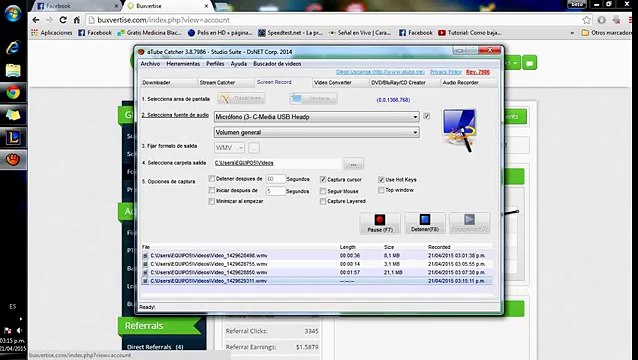Open the Aplicaciones bookmark apps grid
The width and height of the screenshot is (638, 360).
52,33
